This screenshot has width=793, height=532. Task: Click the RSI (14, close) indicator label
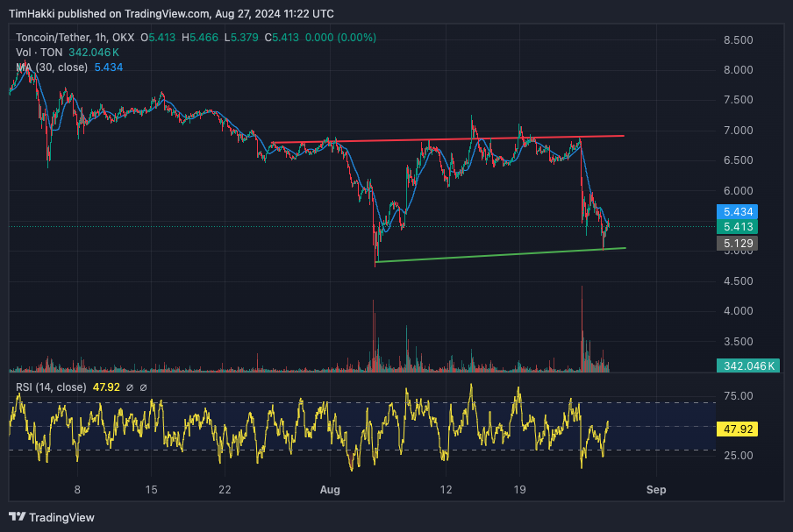coord(50,387)
